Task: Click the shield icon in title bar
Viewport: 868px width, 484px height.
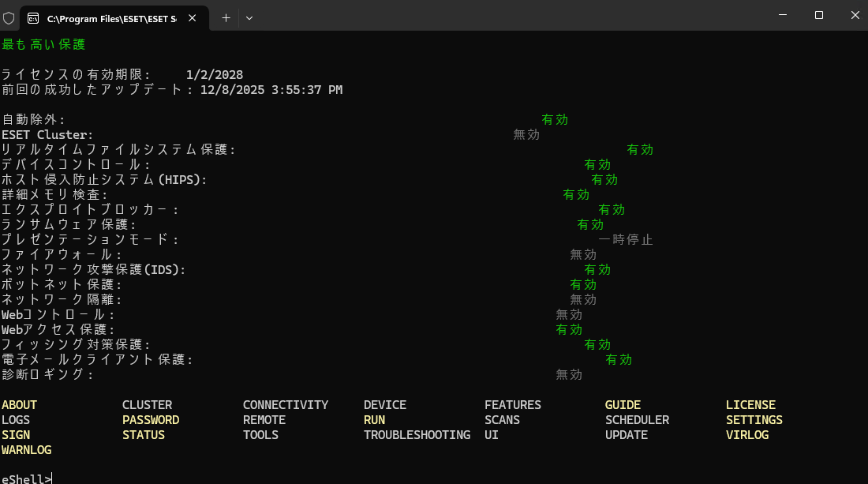Action: [9, 18]
